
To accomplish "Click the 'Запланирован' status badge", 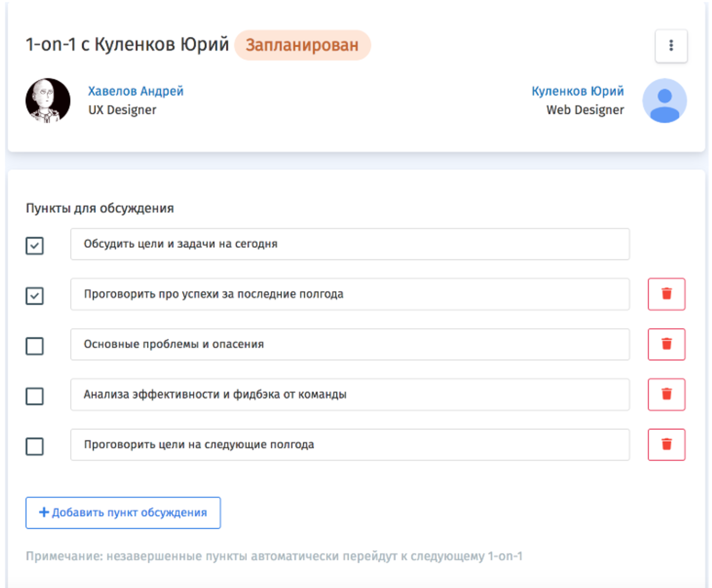I will pos(302,45).
